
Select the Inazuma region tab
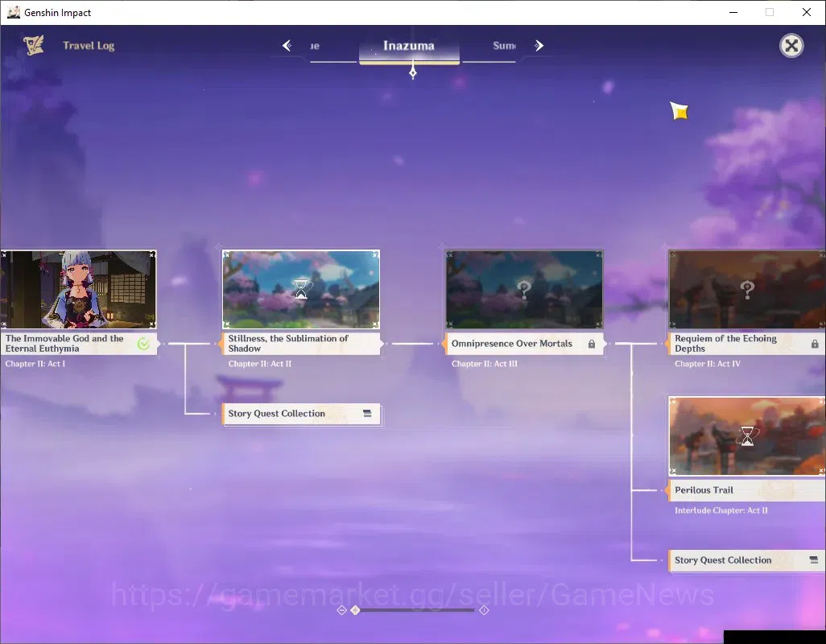(x=409, y=47)
